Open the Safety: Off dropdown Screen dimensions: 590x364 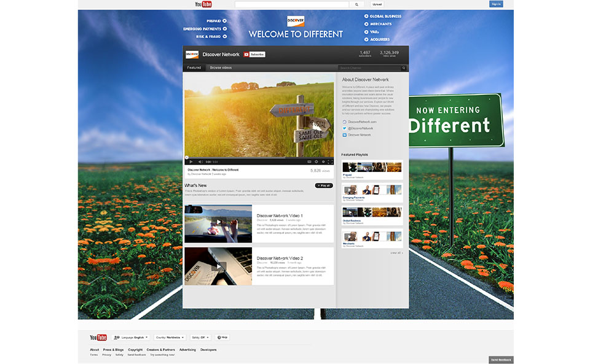click(200, 337)
